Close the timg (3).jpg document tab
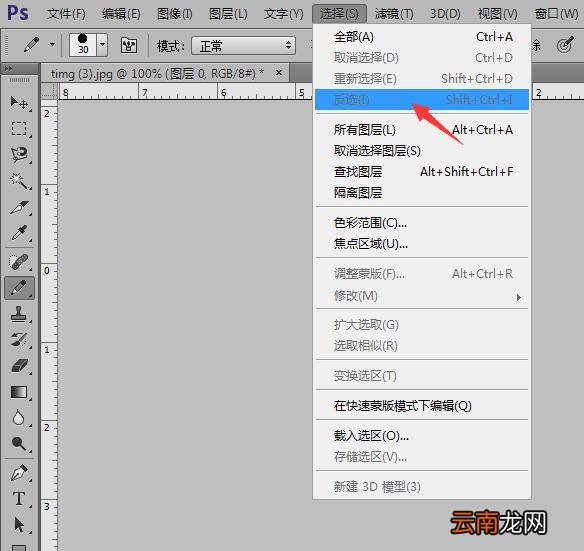This screenshot has width=584, height=551. pos(279,73)
